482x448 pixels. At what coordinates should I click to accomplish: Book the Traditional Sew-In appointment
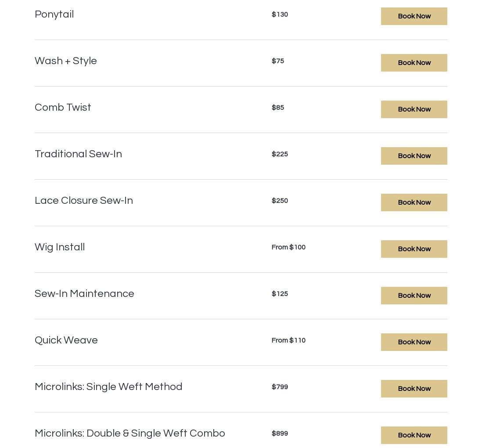[x=414, y=156]
